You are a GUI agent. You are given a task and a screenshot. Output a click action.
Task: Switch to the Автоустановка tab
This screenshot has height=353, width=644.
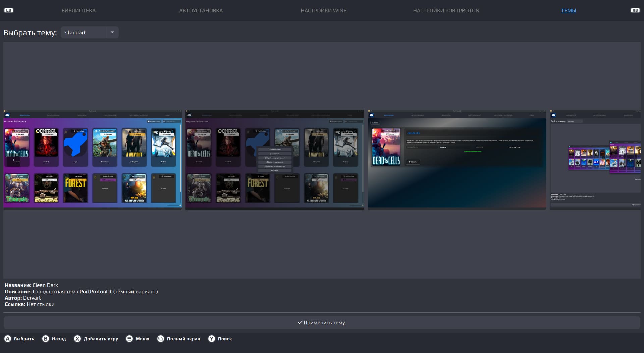click(x=201, y=11)
